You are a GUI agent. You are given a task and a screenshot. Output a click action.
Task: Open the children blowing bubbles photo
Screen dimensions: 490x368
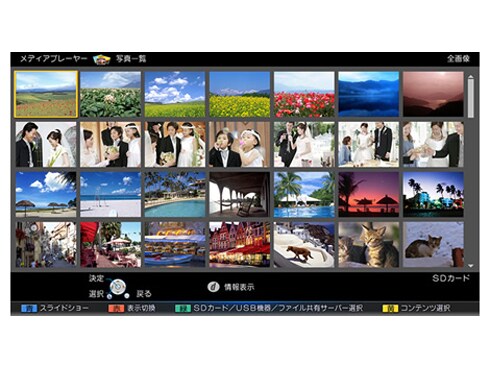(x=239, y=144)
